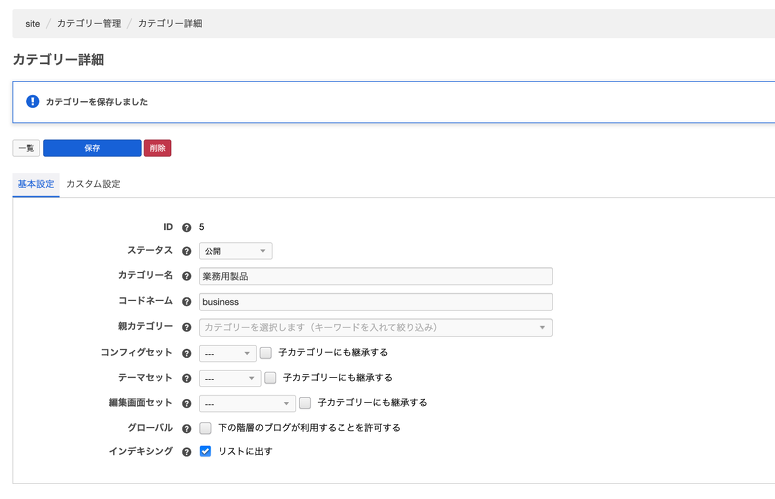
Task: Click the help icon beside 親カテゴリー
Action: (x=187, y=327)
